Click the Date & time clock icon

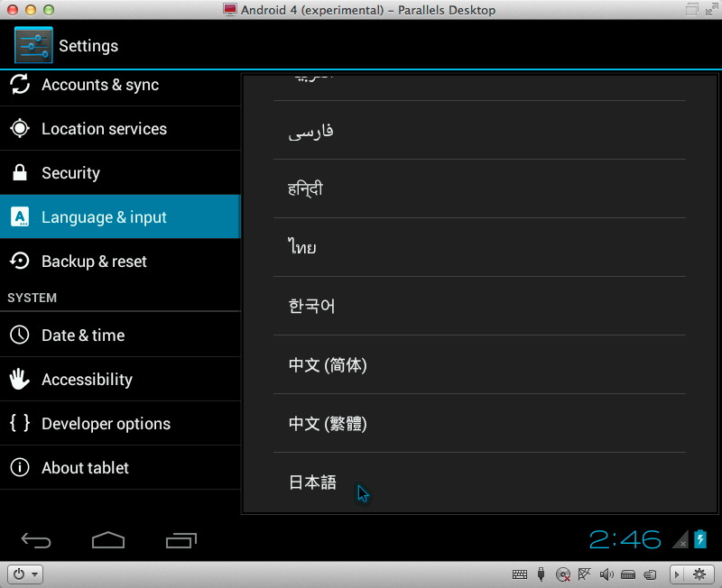click(20, 335)
